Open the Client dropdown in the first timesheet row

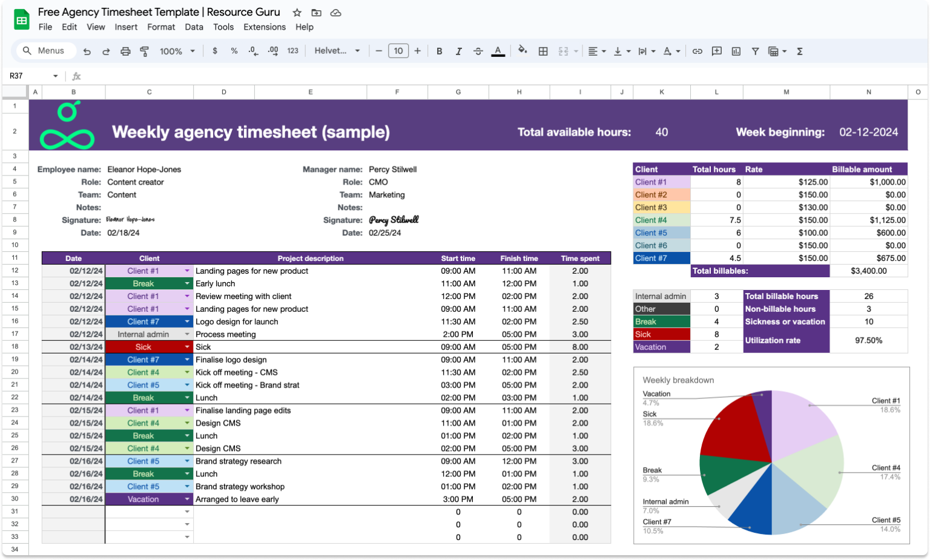point(186,271)
